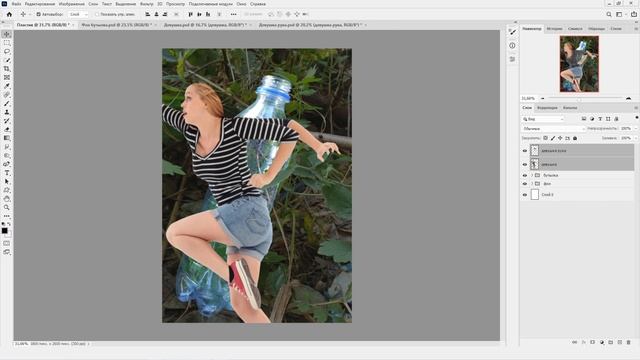Open the Редактирование menu

pyautogui.click(x=40, y=4)
